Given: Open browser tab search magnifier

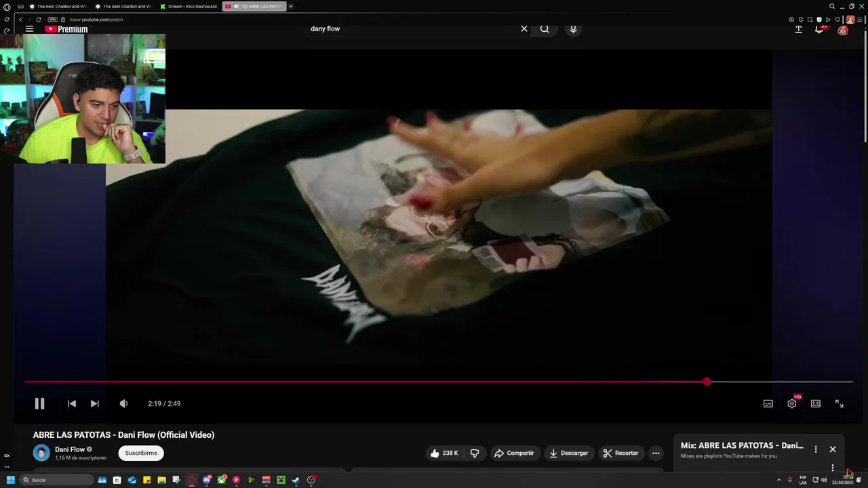Looking at the screenshot, I should coord(832,6).
